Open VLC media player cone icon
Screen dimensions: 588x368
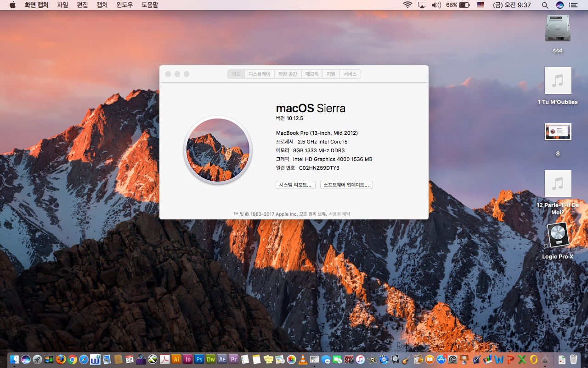coord(303,360)
